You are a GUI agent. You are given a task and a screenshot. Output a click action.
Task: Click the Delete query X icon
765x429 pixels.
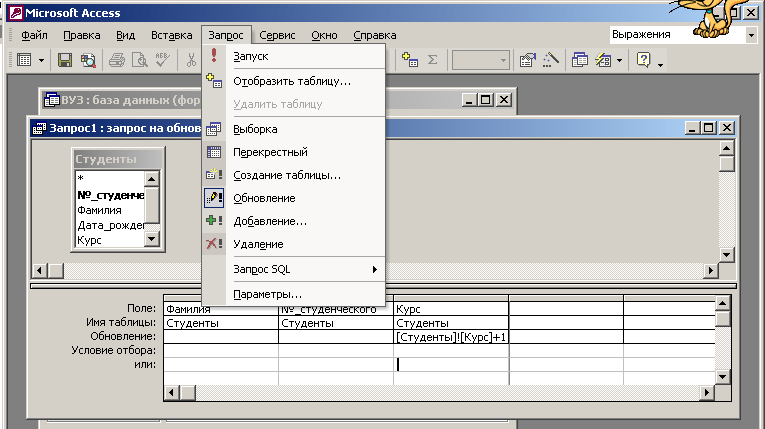(x=214, y=243)
